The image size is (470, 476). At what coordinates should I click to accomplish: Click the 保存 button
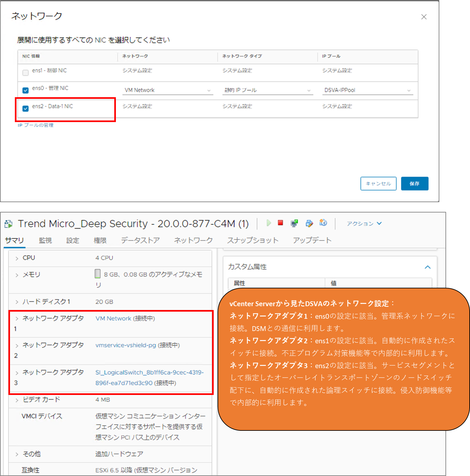pyautogui.click(x=414, y=183)
